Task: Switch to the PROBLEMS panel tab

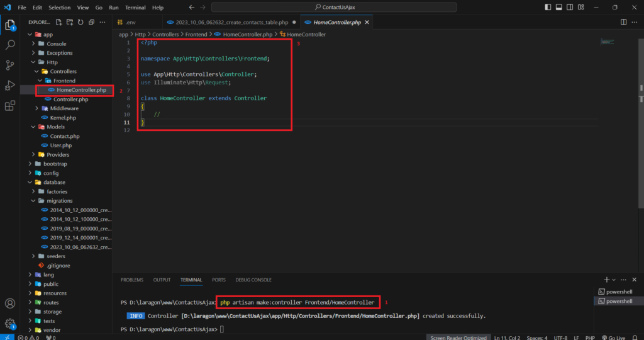Action: [132, 280]
